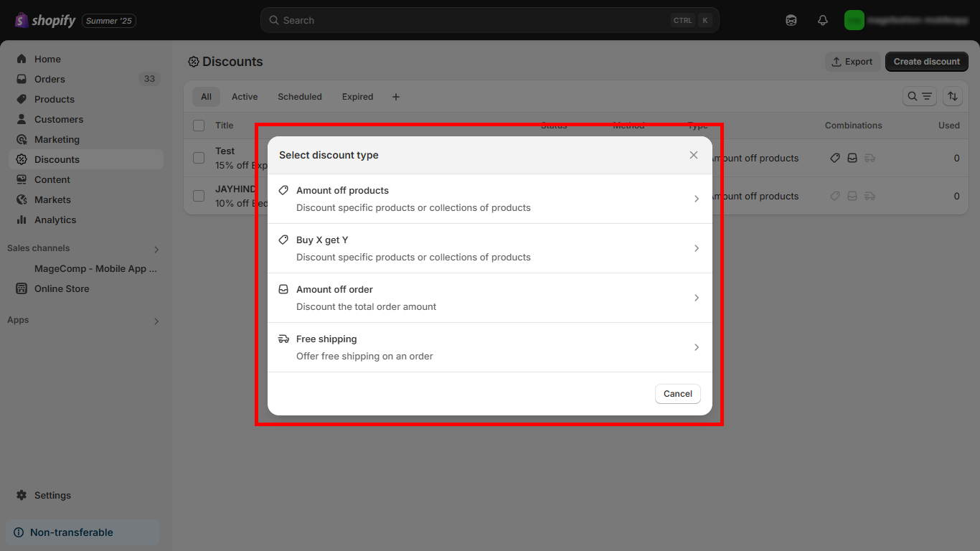Viewport: 980px width, 551px height.
Task: Open the Sidekick assistant icon in top bar
Action: pyautogui.click(x=791, y=20)
